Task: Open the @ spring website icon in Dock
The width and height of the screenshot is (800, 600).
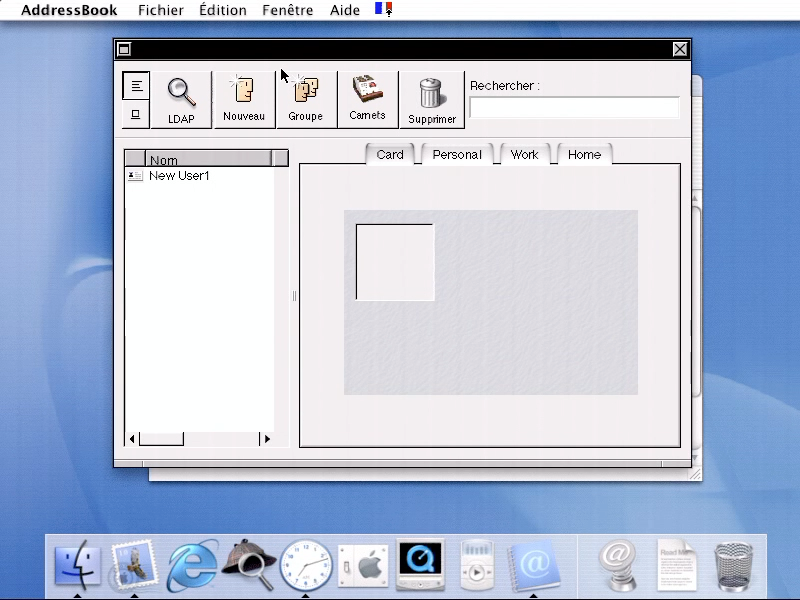Action: tap(618, 566)
